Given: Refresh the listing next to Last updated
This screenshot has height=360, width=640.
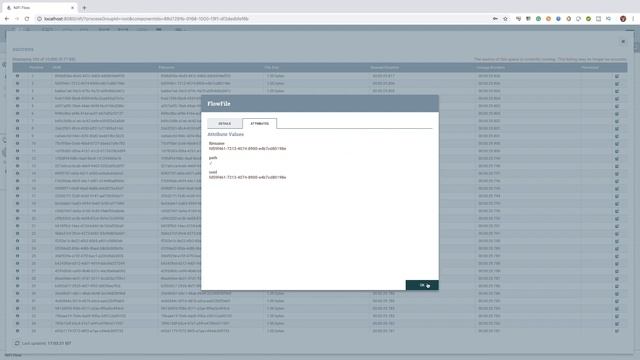Looking at the screenshot, I should pyautogui.click(x=17, y=343).
